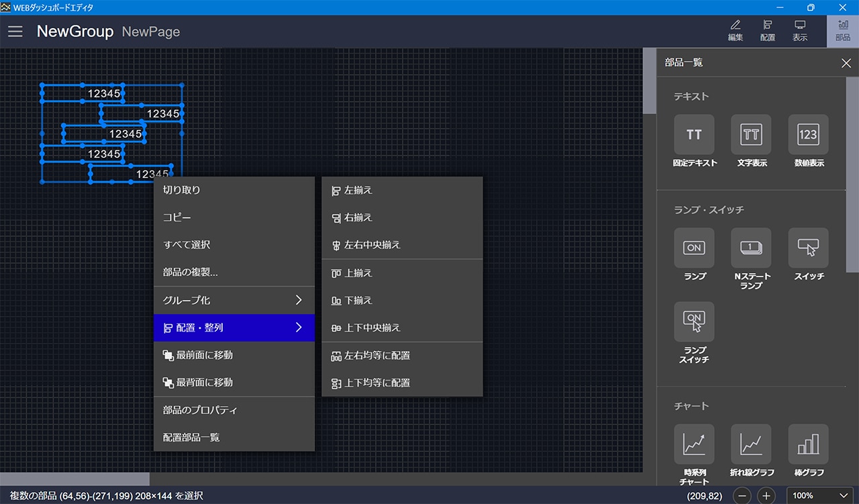
Task: Select the 数値表示 part icon
Action: tap(808, 135)
